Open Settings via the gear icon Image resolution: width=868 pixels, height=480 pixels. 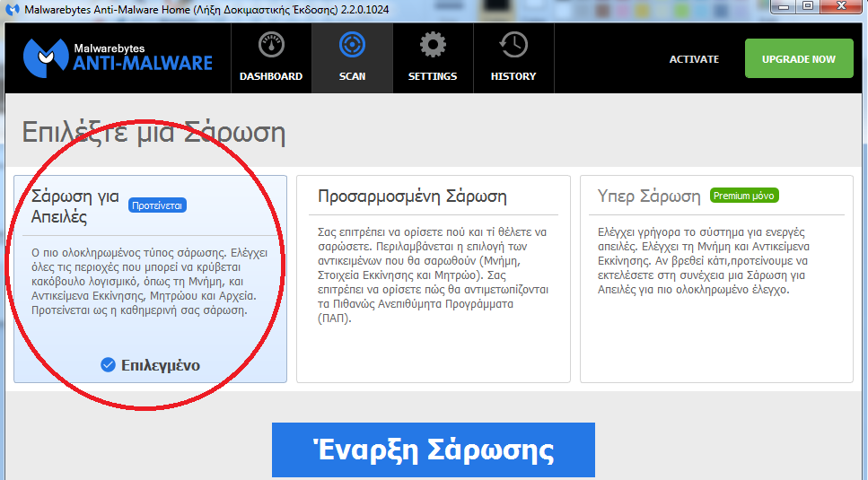[433, 45]
